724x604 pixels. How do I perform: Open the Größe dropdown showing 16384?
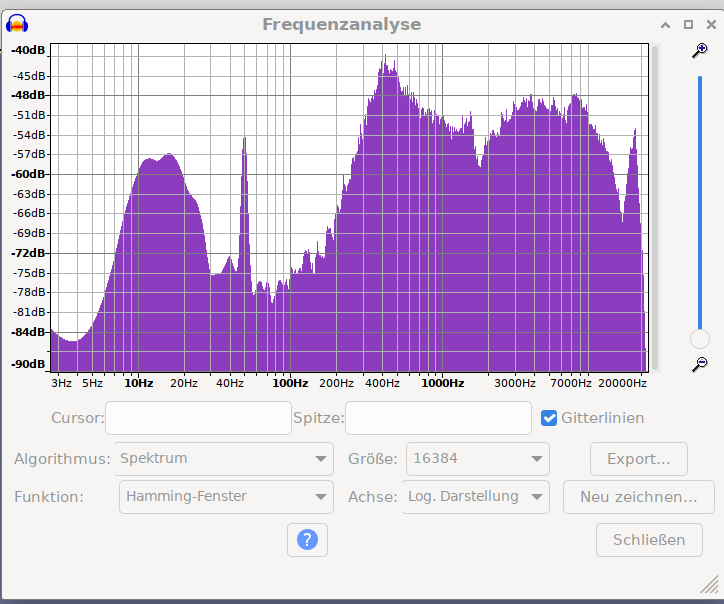coord(477,459)
